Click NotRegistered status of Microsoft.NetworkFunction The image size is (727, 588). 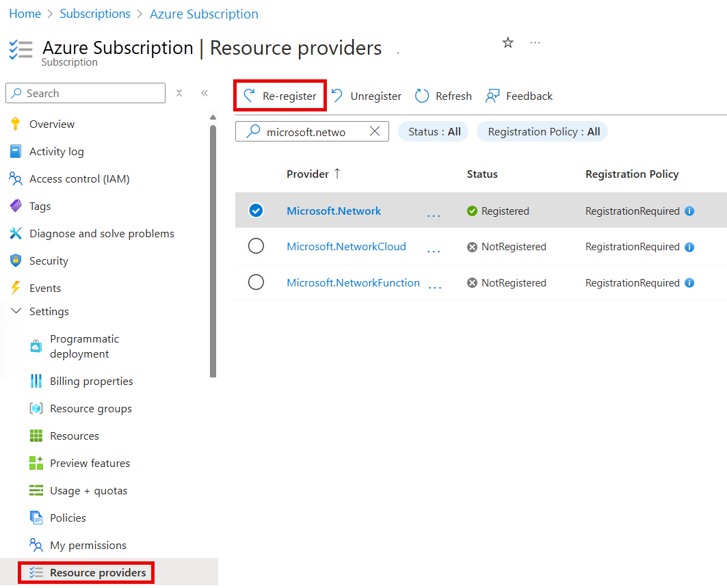pyautogui.click(x=506, y=282)
